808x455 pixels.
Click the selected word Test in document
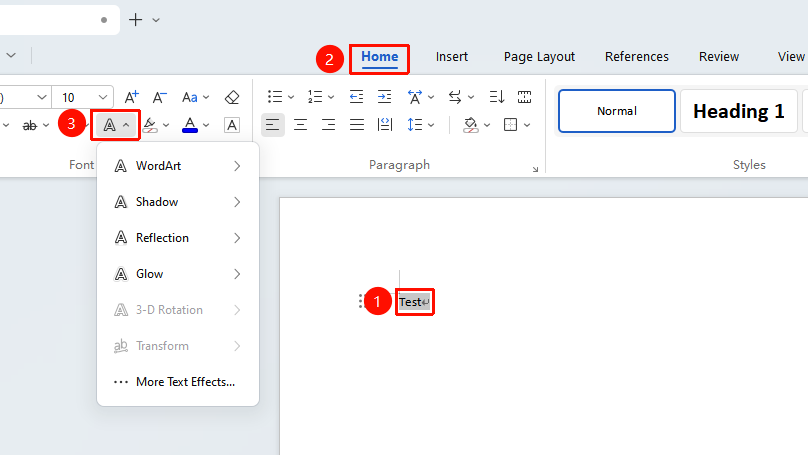click(410, 302)
